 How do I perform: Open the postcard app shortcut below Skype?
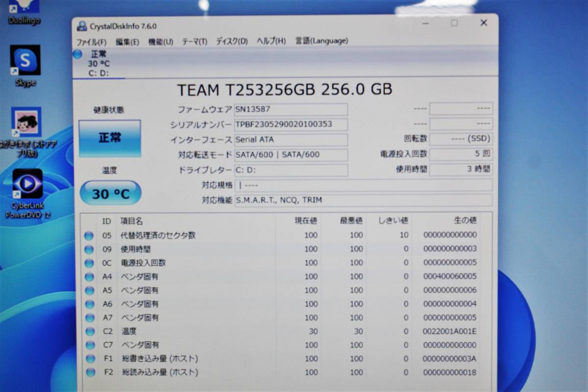tap(26, 132)
